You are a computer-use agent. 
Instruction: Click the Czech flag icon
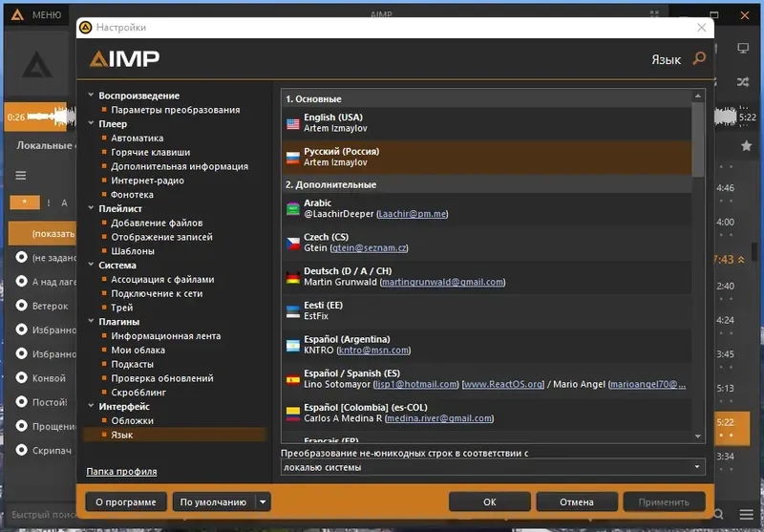click(x=293, y=244)
